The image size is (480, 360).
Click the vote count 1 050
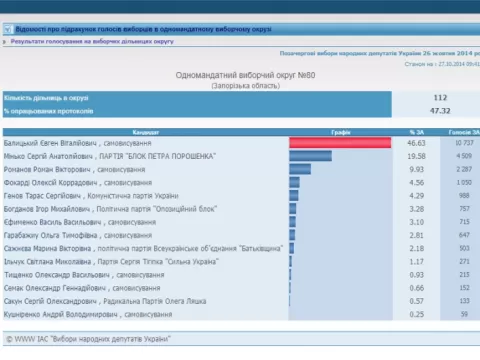coord(464,182)
